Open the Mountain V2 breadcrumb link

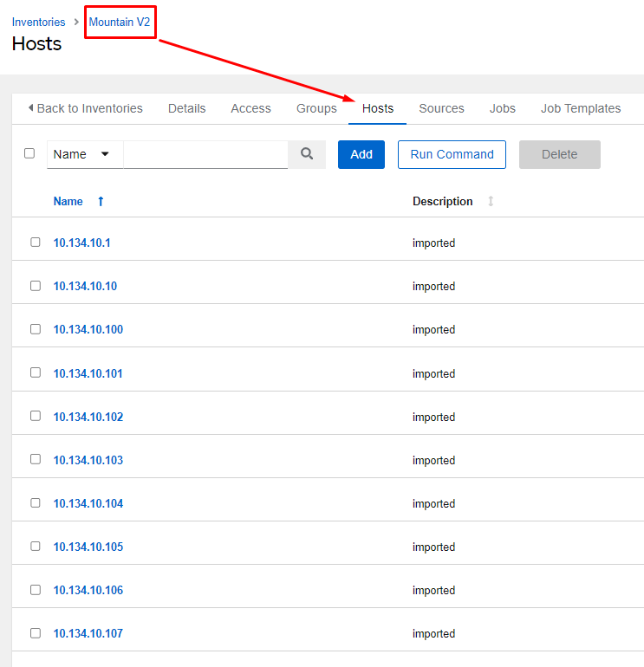point(120,23)
